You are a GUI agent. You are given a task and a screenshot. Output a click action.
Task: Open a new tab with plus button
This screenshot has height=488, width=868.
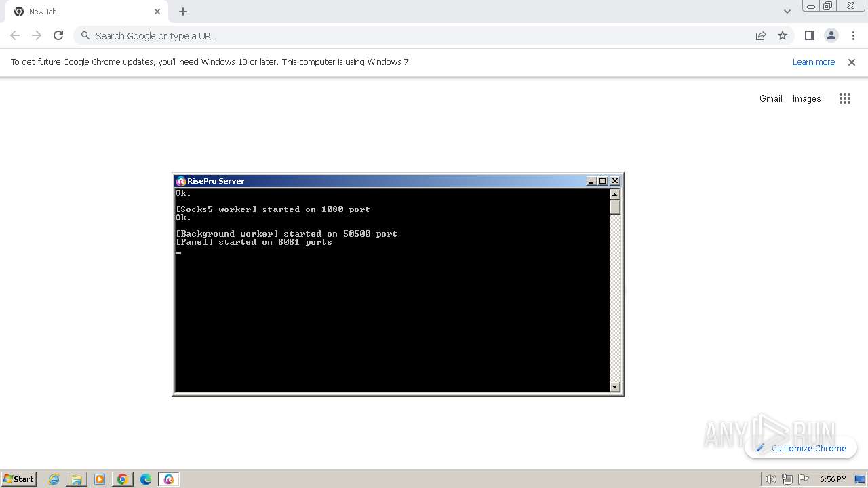(x=183, y=12)
